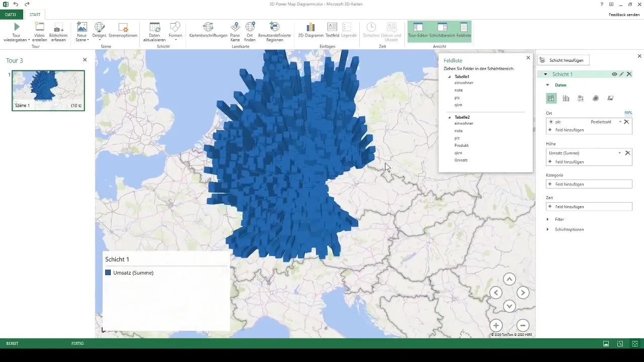Rename Schicht 1 with pencil icon
Screen dimensions: 644x362
click(622, 74)
